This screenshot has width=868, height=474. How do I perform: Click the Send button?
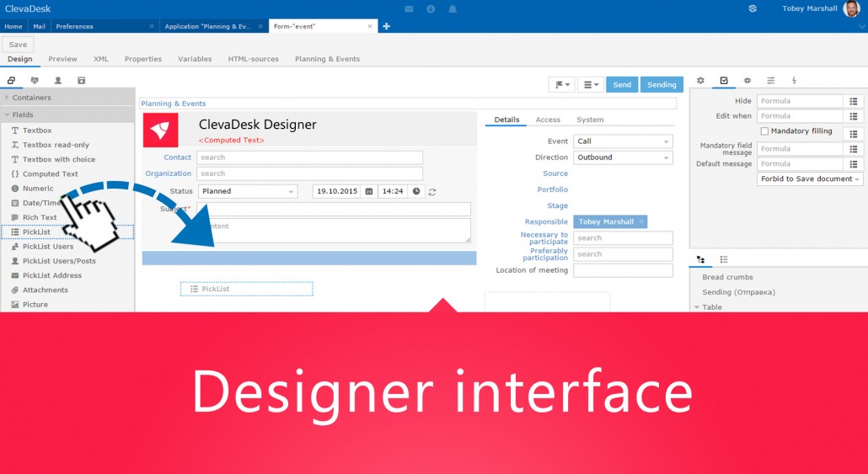pos(622,85)
